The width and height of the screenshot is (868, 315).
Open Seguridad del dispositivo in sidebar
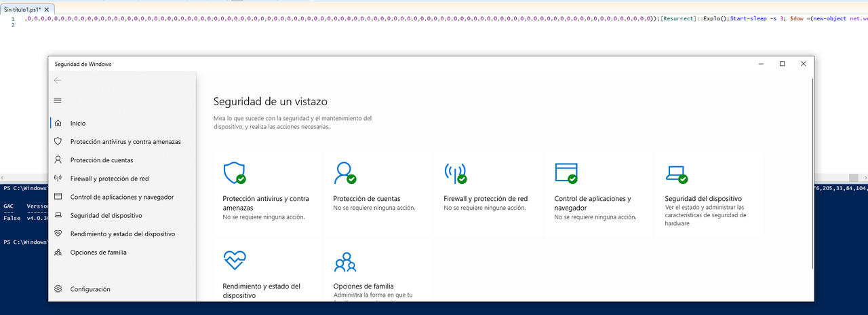(x=123, y=215)
